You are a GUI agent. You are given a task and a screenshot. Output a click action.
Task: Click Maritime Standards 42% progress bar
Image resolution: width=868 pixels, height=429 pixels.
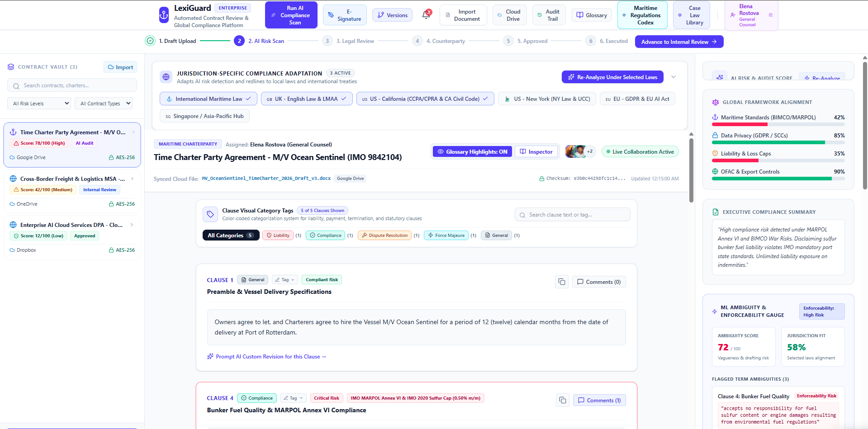tap(778, 124)
